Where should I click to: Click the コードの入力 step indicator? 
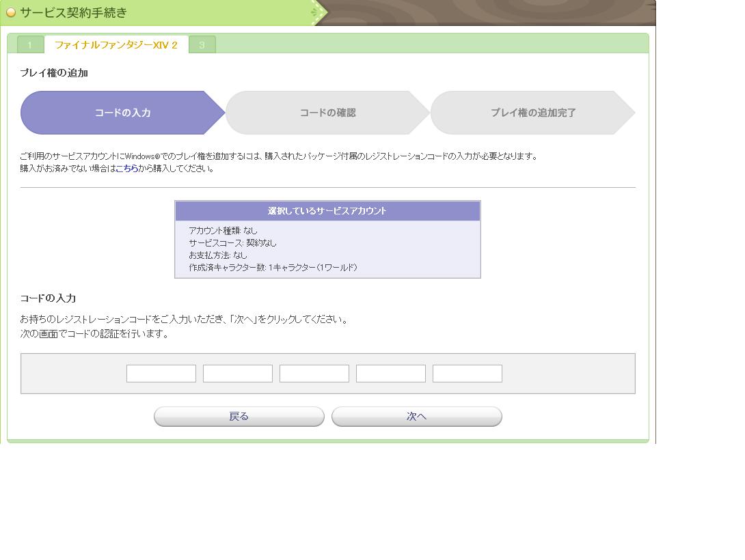click(122, 113)
